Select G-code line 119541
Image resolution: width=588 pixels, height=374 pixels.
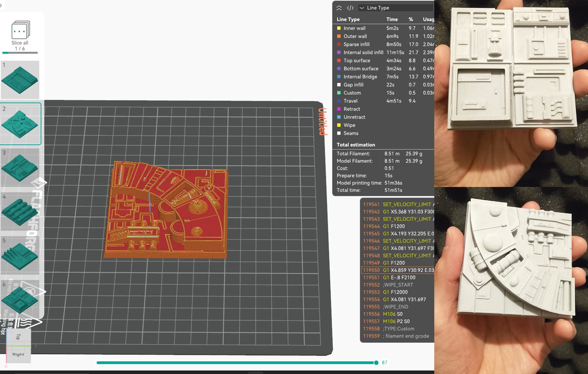[x=398, y=205]
